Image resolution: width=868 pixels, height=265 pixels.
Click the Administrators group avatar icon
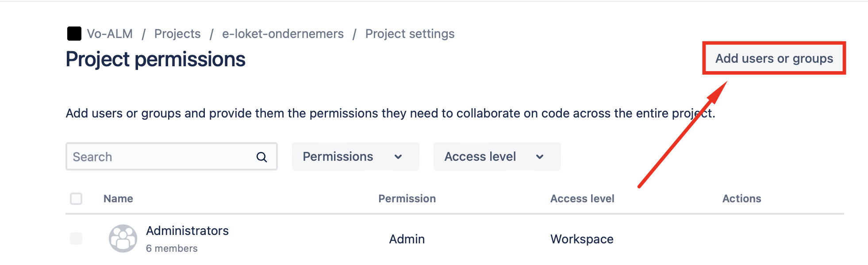(123, 238)
